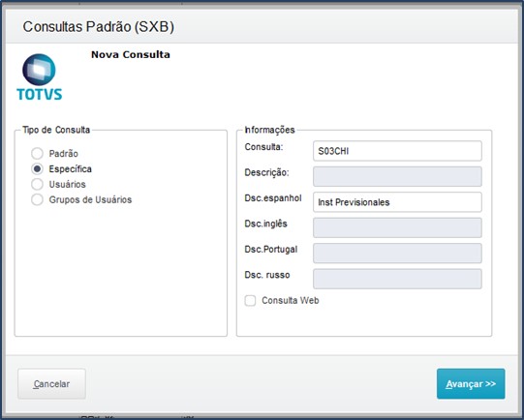Click the Tipo de Consulta group label

56,130
